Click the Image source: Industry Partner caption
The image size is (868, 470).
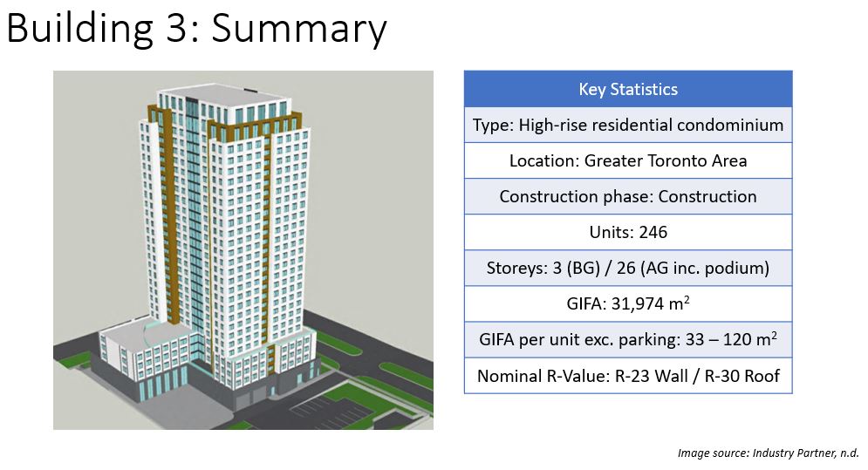(x=768, y=453)
